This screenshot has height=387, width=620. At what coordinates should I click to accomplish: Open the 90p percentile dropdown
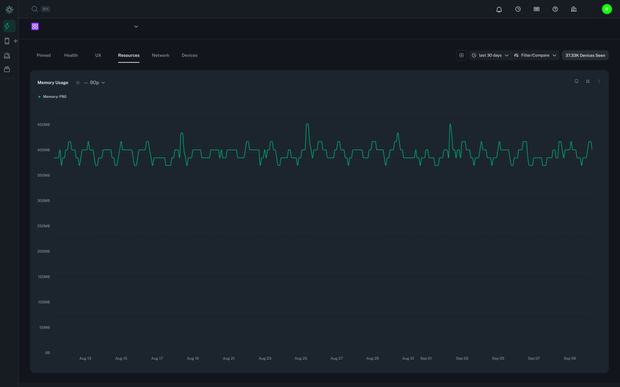coord(95,83)
